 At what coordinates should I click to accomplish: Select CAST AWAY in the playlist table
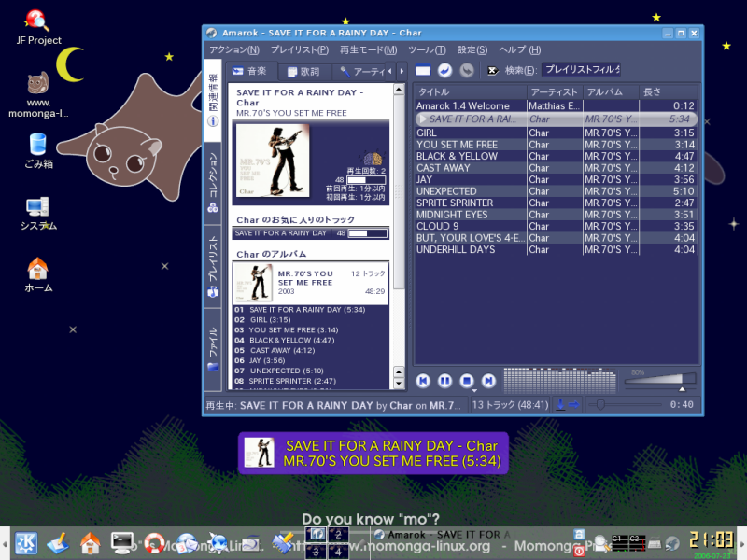(x=556, y=168)
